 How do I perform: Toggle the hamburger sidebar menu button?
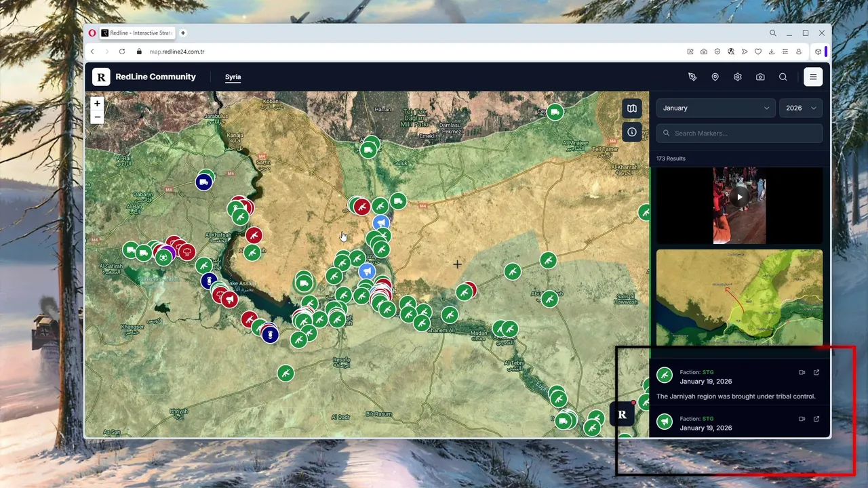pos(813,77)
